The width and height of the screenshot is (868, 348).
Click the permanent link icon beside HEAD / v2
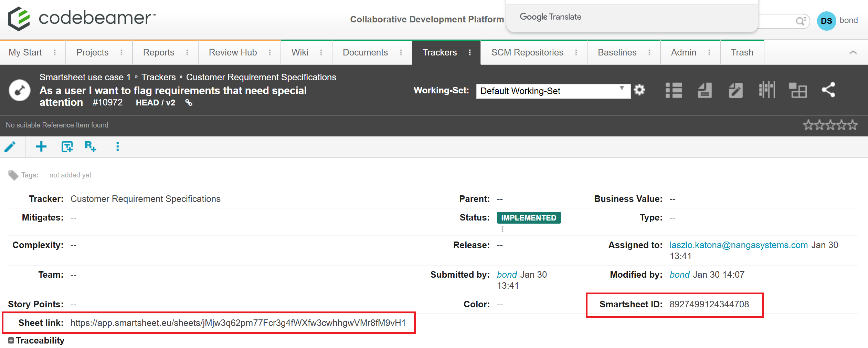coord(189,103)
